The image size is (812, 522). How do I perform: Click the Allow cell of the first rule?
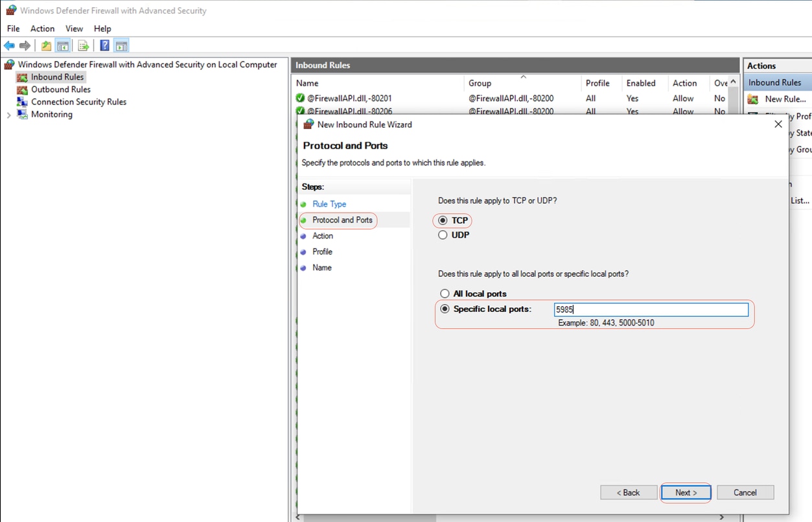683,99
